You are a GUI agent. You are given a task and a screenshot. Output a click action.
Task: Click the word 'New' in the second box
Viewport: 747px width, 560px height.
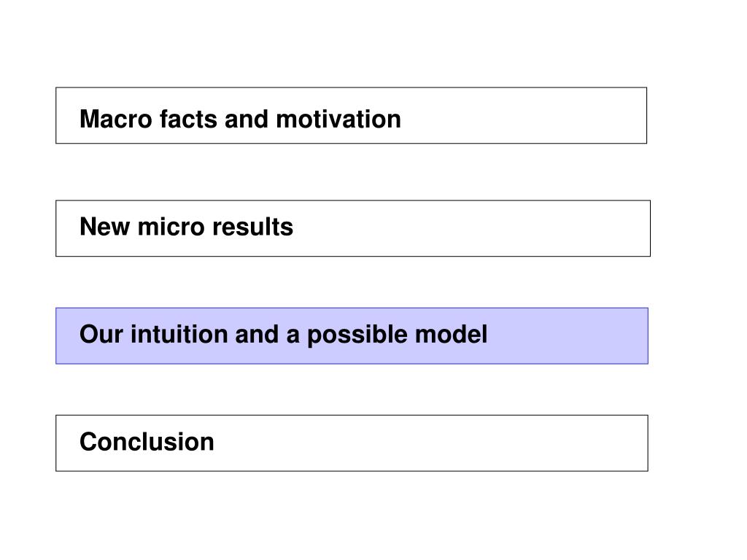click(105, 227)
